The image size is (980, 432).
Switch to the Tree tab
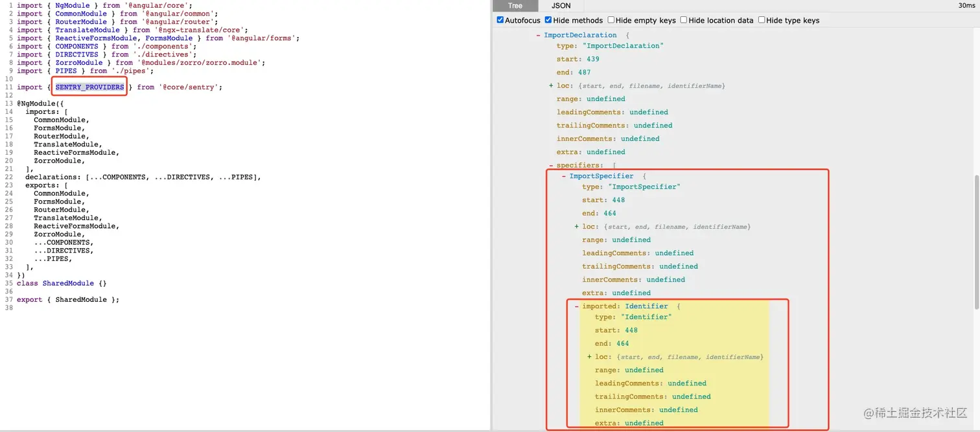point(515,6)
